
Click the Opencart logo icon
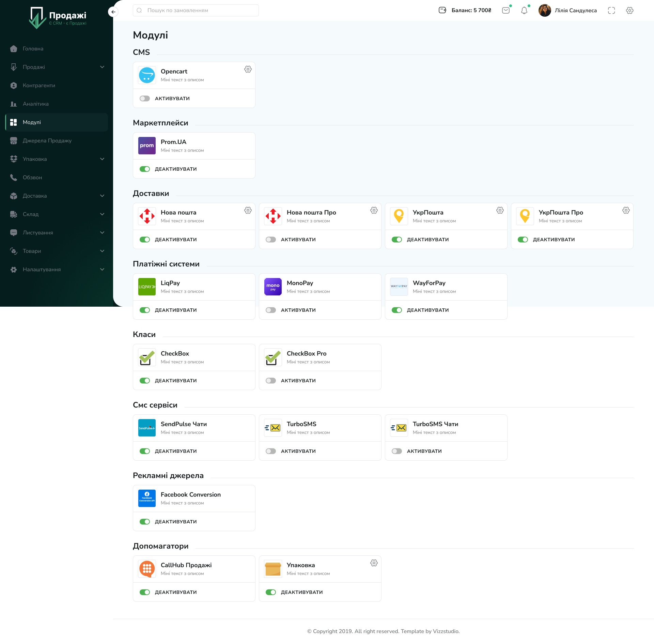click(147, 75)
